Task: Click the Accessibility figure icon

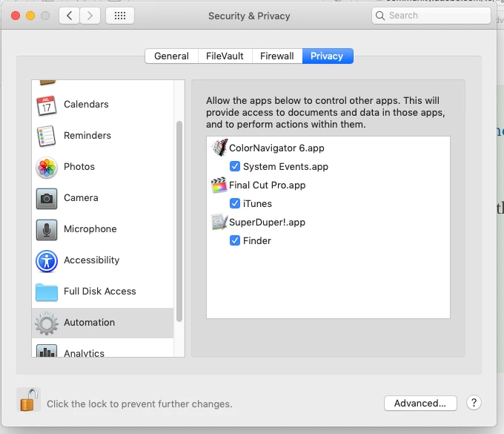Action: (47, 261)
